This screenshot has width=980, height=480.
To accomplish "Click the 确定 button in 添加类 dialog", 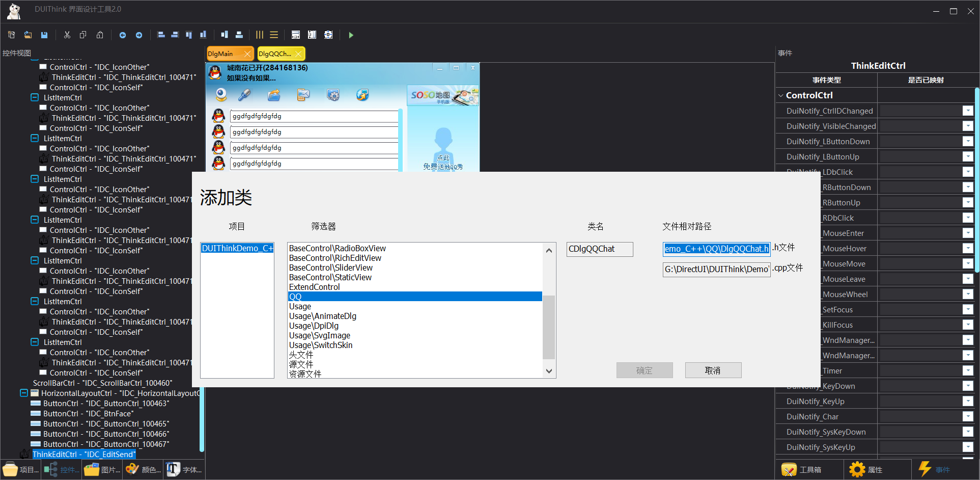I will (645, 370).
